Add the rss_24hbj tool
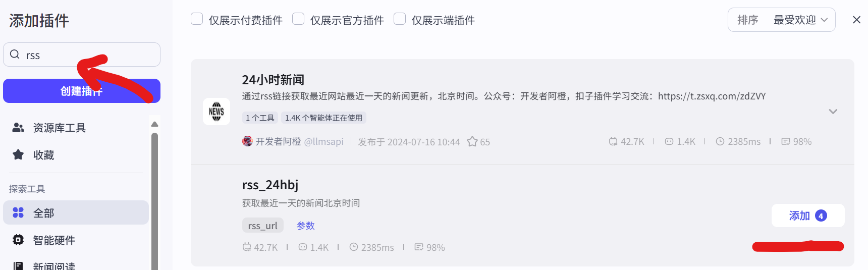Viewport: 868px width, 270px height. [807, 216]
